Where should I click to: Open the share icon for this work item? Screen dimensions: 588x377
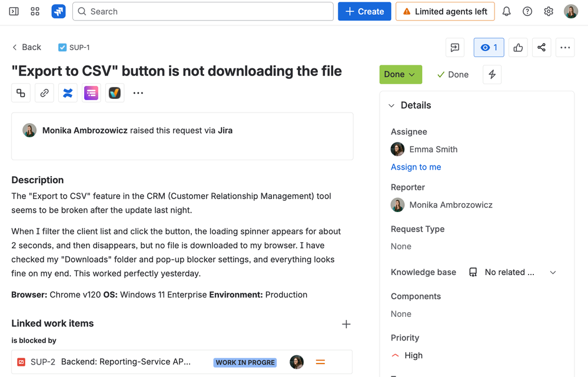point(541,48)
